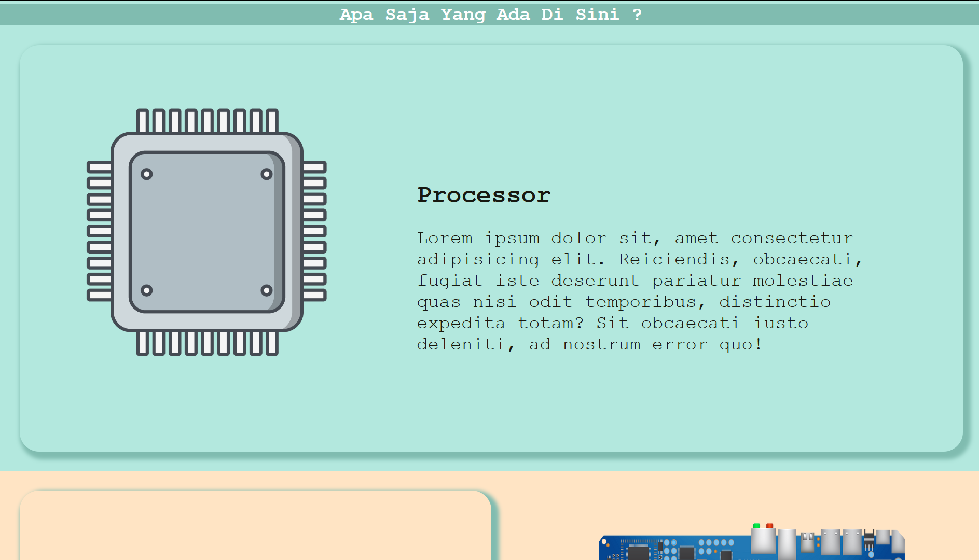Click the top-left screw on the processor
Image resolution: width=979 pixels, height=560 pixels.
tap(147, 174)
